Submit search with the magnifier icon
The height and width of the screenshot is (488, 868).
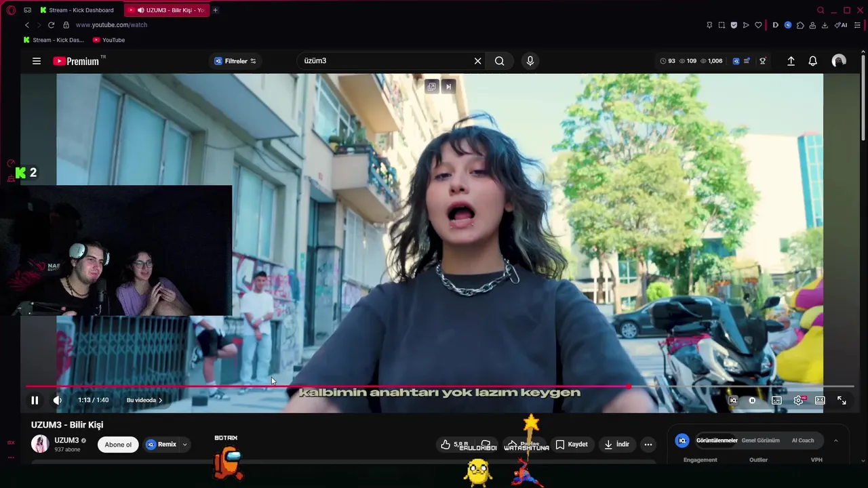click(x=499, y=61)
